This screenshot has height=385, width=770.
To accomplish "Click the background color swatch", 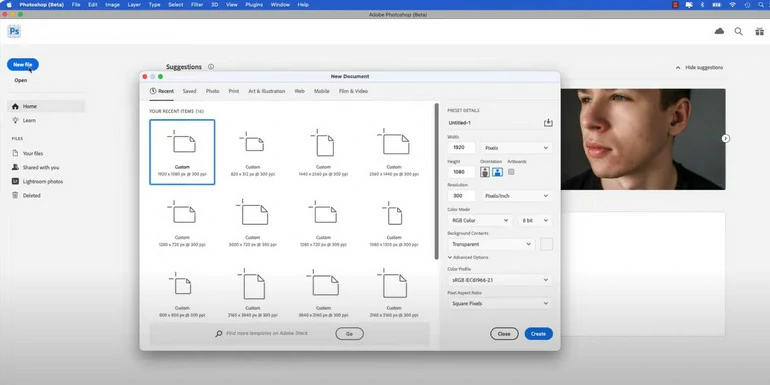I will [547, 244].
